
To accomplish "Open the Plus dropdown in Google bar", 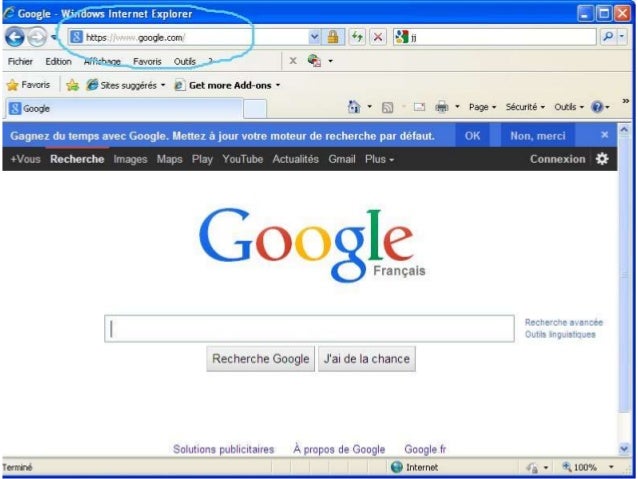I will 379,159.
